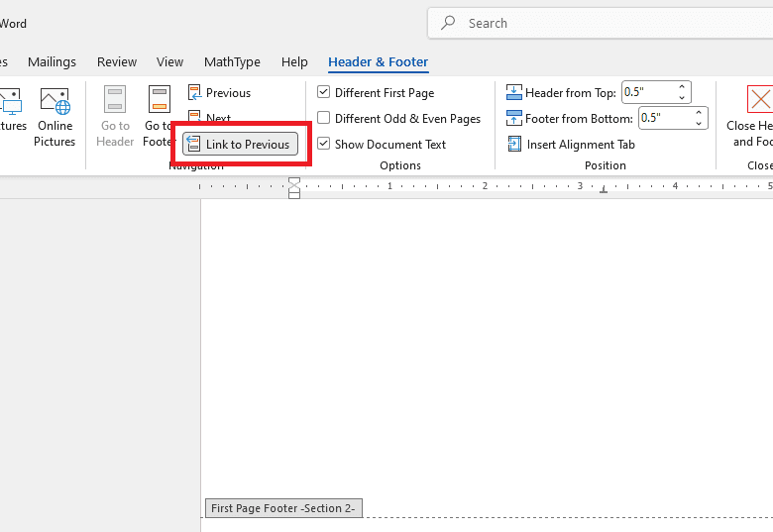Select the Header & Footer tab
Viewport: 773px width, 532px height.
379,62
